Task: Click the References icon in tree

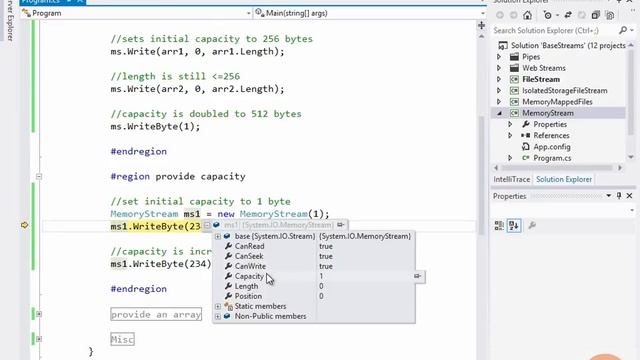Action: (x=526, y=136)
